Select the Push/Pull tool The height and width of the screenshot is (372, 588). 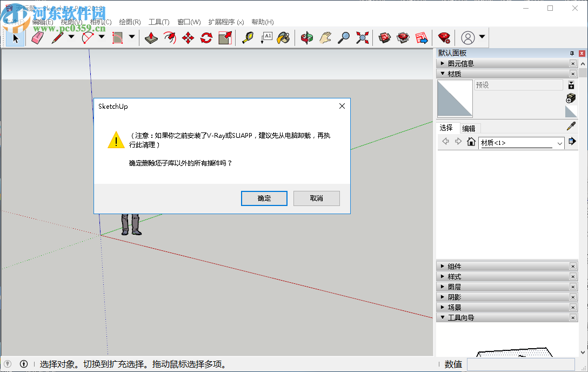click(x=151, y=38)
